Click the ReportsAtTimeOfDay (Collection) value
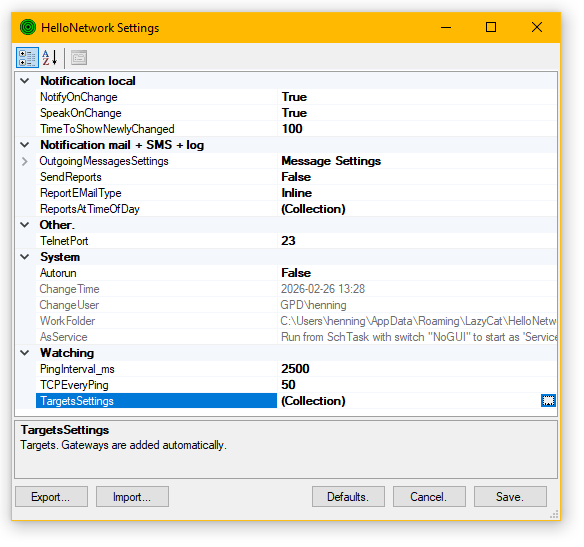The width and height of the screenshot is (584, 547). [313, 209]
